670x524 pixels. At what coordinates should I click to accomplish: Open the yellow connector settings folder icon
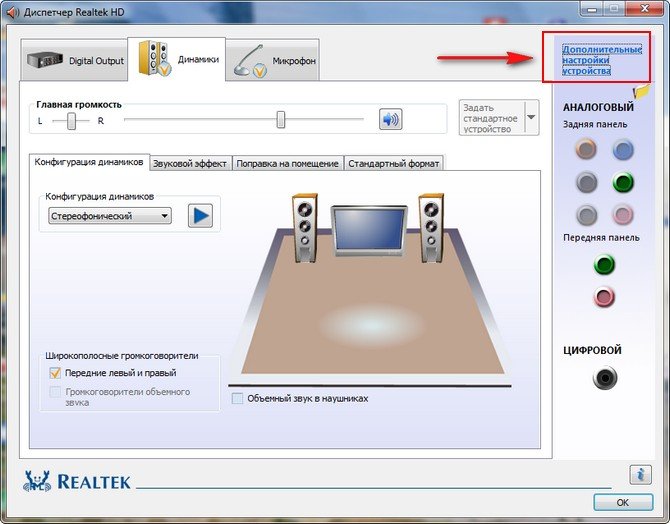tap(641, 91)
